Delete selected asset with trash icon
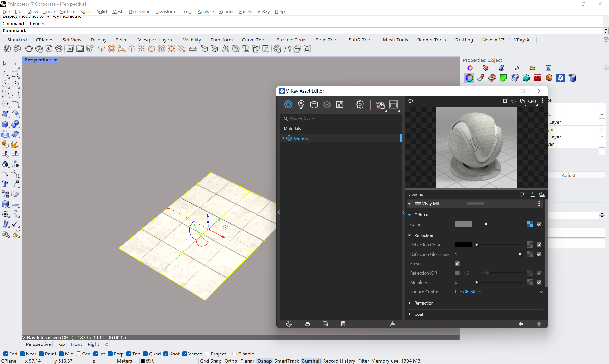The height and width of the screenshot is (364, 609). (343, 324)
